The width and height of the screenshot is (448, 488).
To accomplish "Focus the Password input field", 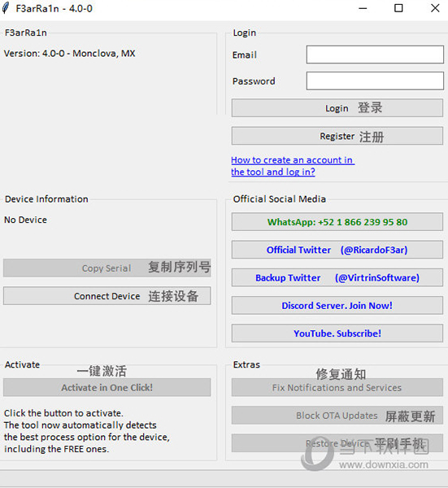I will [375, 81].
